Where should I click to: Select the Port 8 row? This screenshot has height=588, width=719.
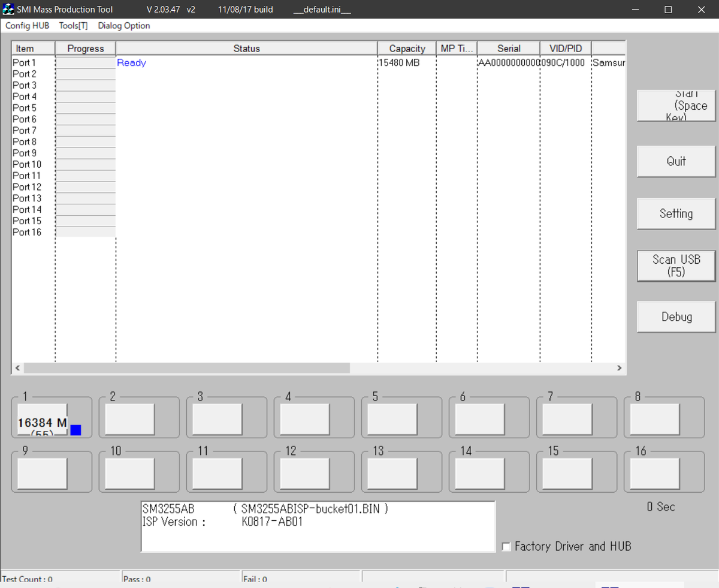[319, 141]
